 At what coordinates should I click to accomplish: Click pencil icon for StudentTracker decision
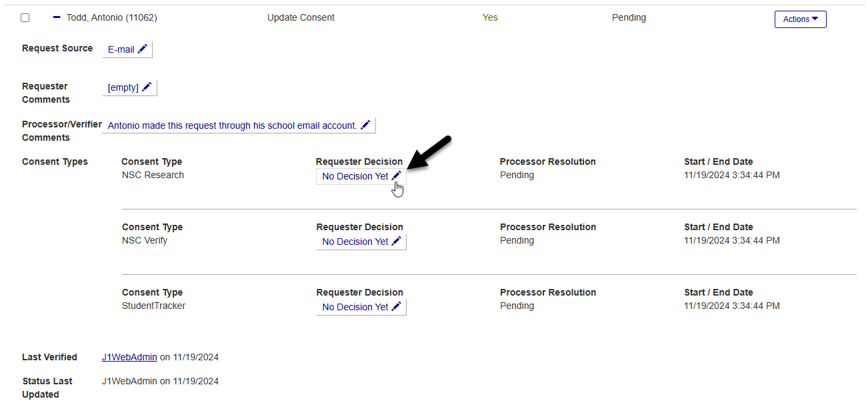coord(397,307)
